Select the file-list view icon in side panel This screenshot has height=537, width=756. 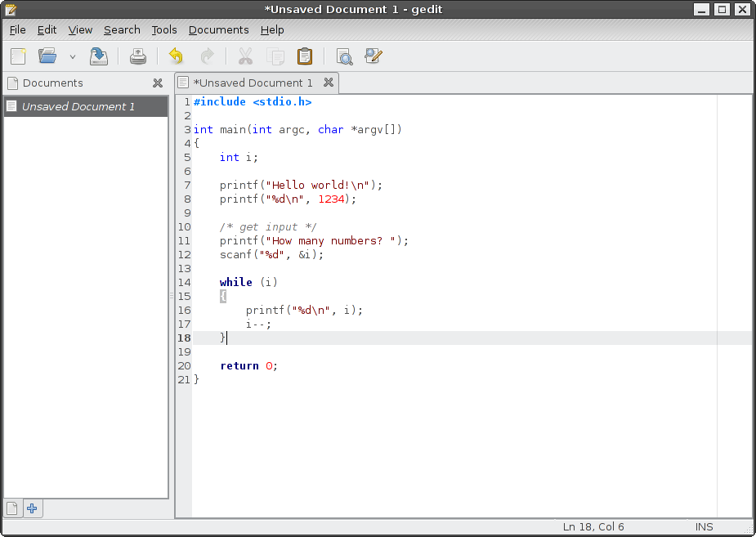(x=12, y=508)
